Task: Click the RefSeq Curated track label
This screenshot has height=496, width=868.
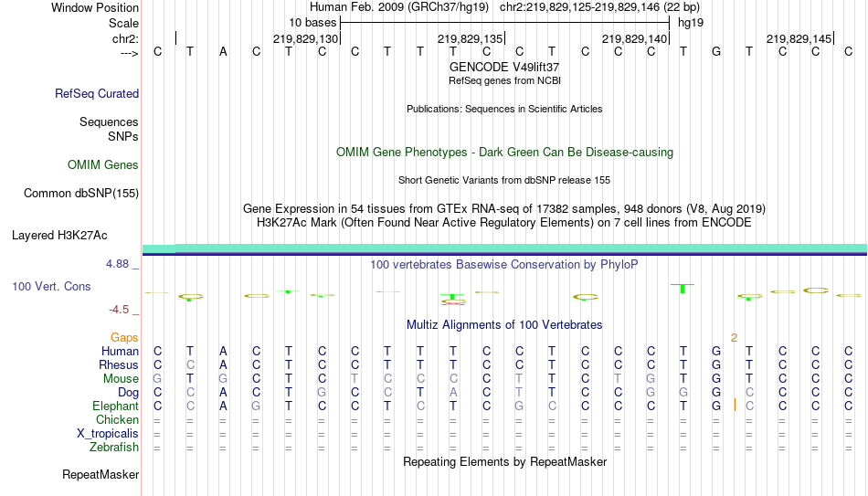Action: pos(96,93)
